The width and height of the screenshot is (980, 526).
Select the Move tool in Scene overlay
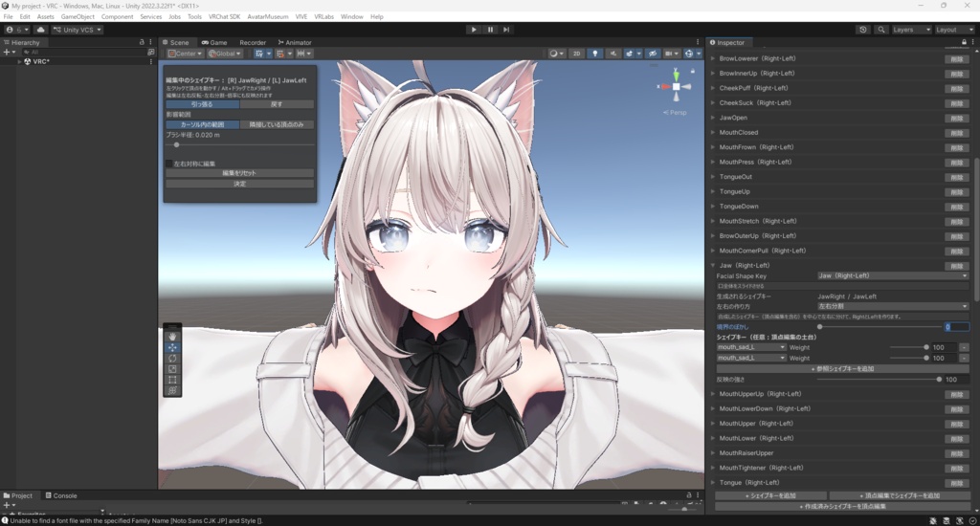(172, 347)
